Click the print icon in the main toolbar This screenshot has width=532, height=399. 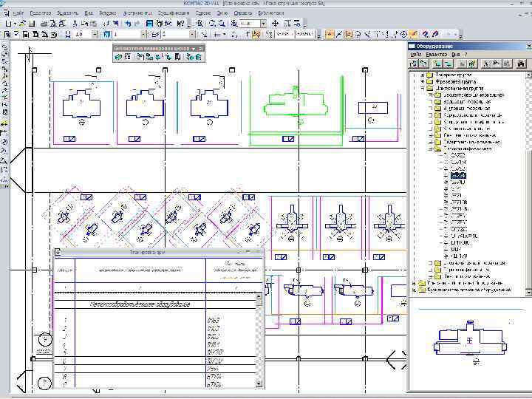44,24
